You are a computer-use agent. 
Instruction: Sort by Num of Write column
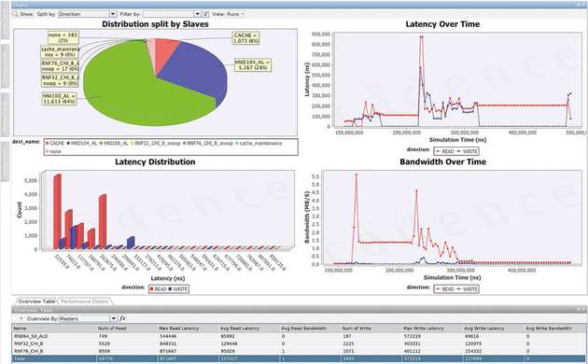(x=371, y=328)
